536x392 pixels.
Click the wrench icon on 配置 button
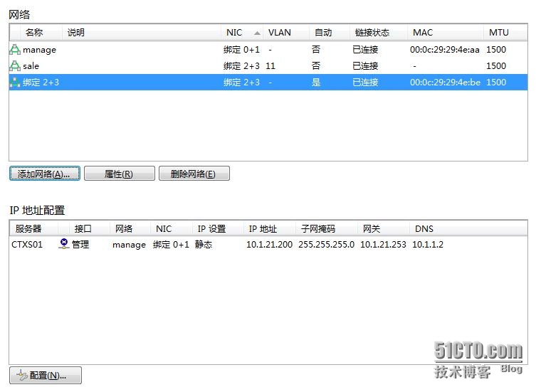22,375
